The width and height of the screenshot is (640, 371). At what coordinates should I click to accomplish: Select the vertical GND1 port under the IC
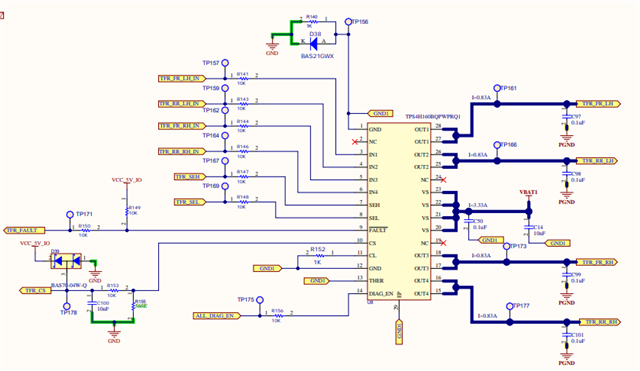click(399, 332)
